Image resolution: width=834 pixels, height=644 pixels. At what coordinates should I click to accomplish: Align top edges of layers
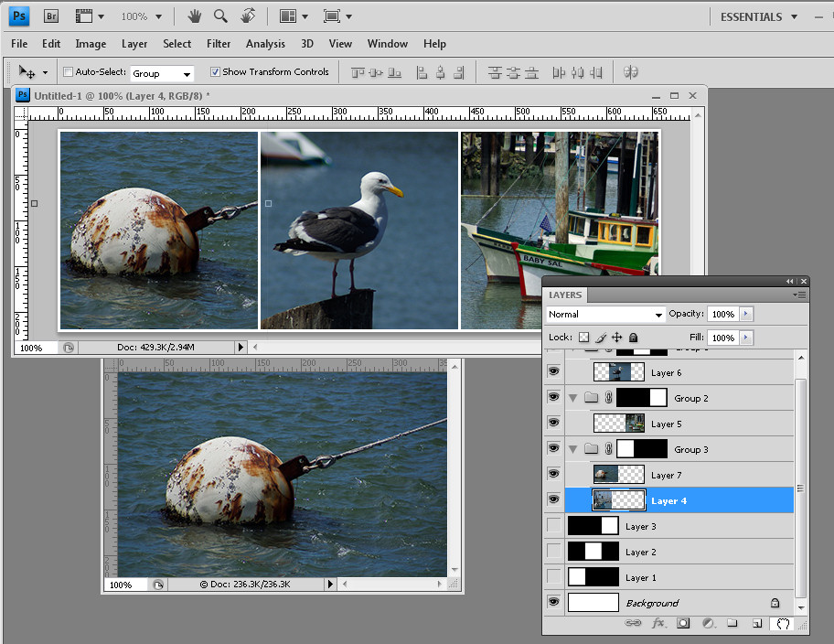(358, 72)
